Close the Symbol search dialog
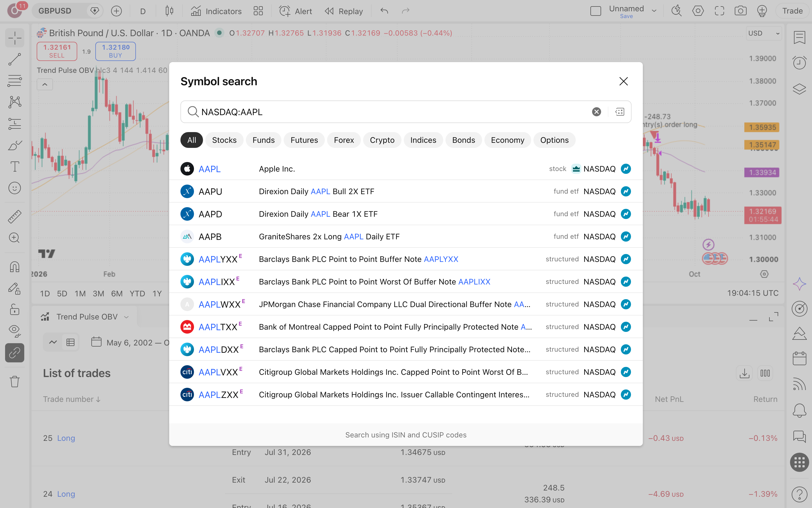Image resolution: width=812 pixels, height=508 pixels. click(623, 81)
